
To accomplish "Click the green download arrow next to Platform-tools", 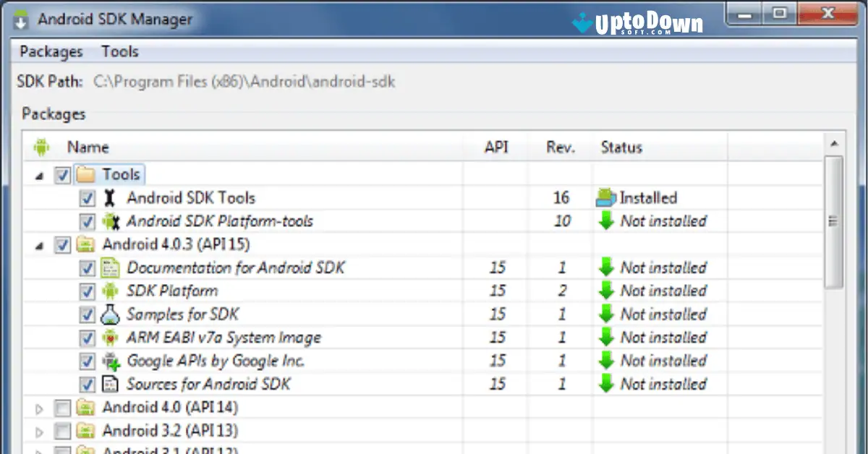I will click(x=608, y=221).
